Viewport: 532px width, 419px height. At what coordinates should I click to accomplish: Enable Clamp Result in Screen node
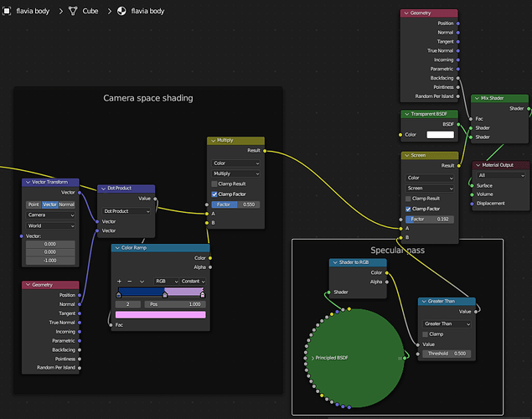pos(408,199)
